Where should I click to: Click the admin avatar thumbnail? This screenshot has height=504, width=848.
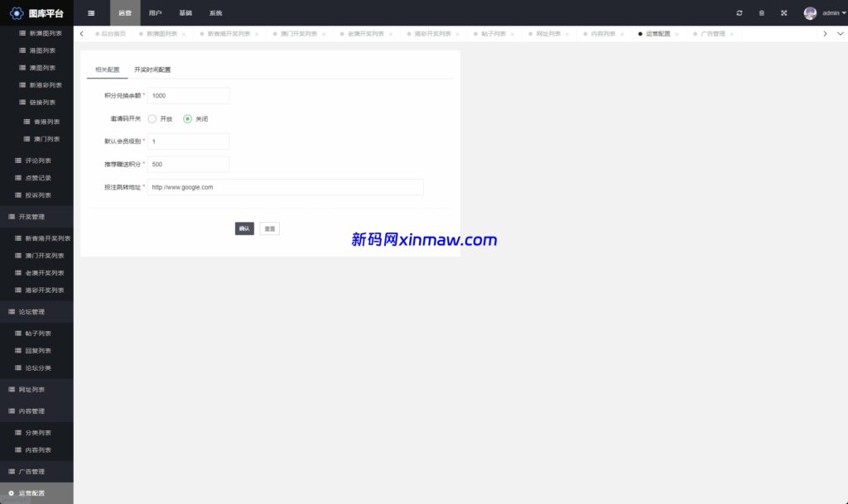pyautogui.click(x=809, y=12)
